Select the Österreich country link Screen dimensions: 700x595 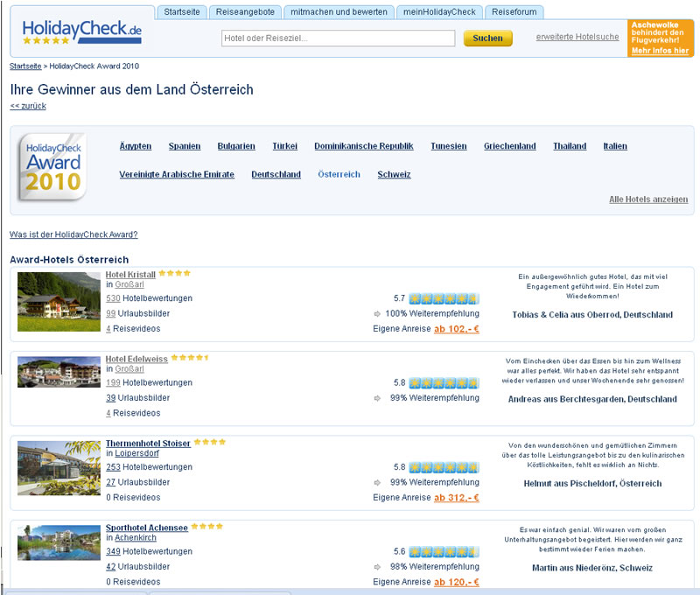point(339,174)
